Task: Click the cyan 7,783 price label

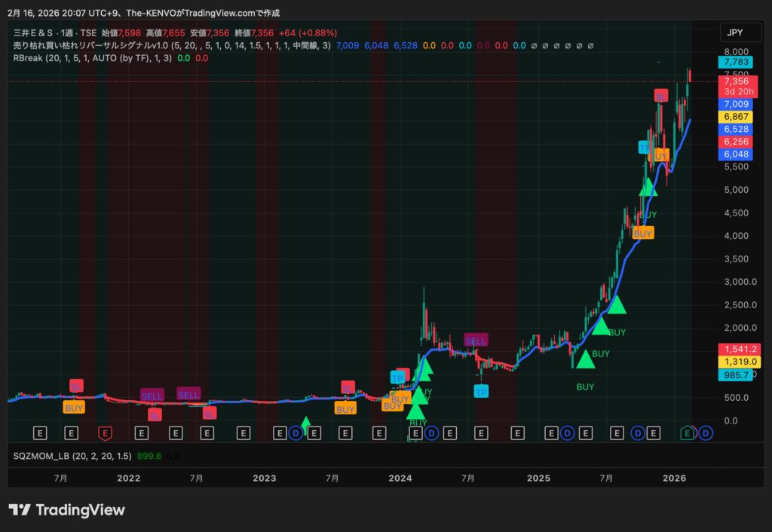Action: tap(735, 61)
